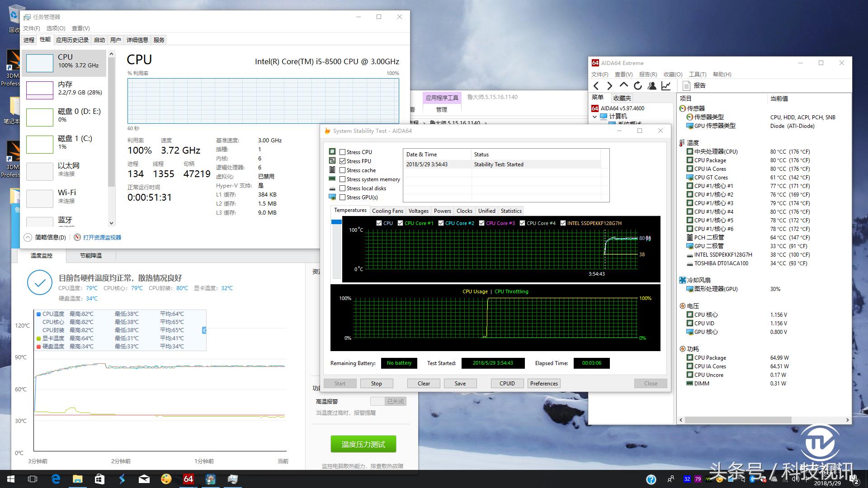Click AIDA64 refresh icon
This screenshot has width=868, height=488.
coord(637,86)
